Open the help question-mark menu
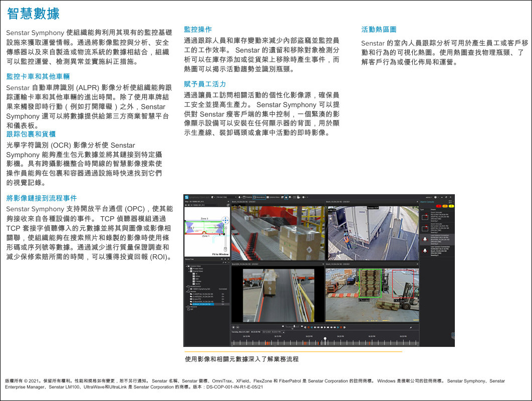 click(x=436, y=197)
